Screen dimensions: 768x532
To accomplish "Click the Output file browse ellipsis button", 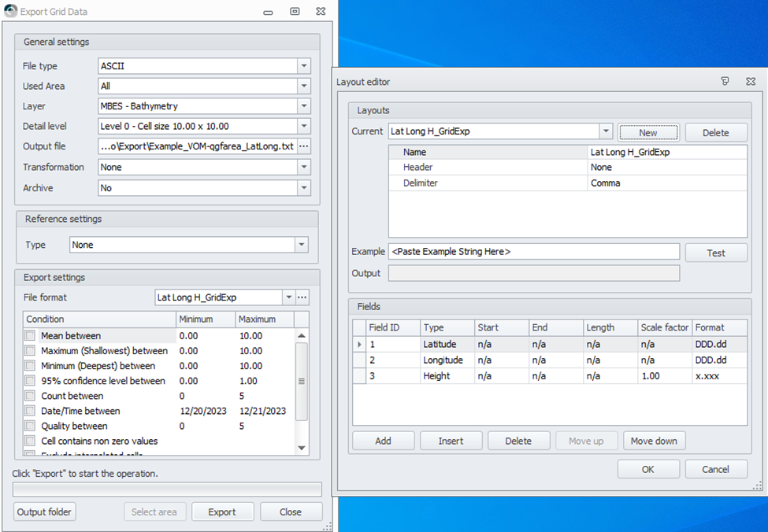I will (x=304, y=146).
